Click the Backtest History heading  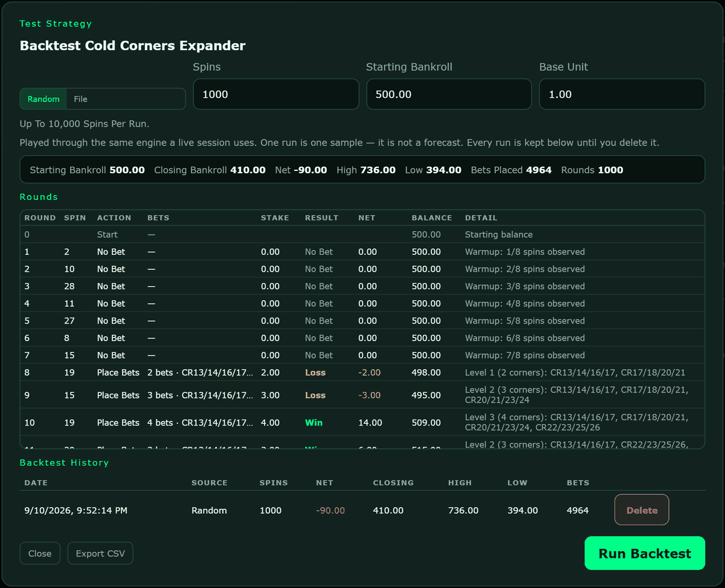64,463
